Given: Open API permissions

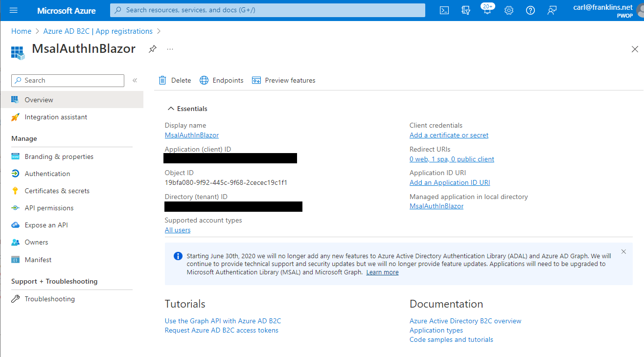Looking at the screenshot, I should 71,208.
